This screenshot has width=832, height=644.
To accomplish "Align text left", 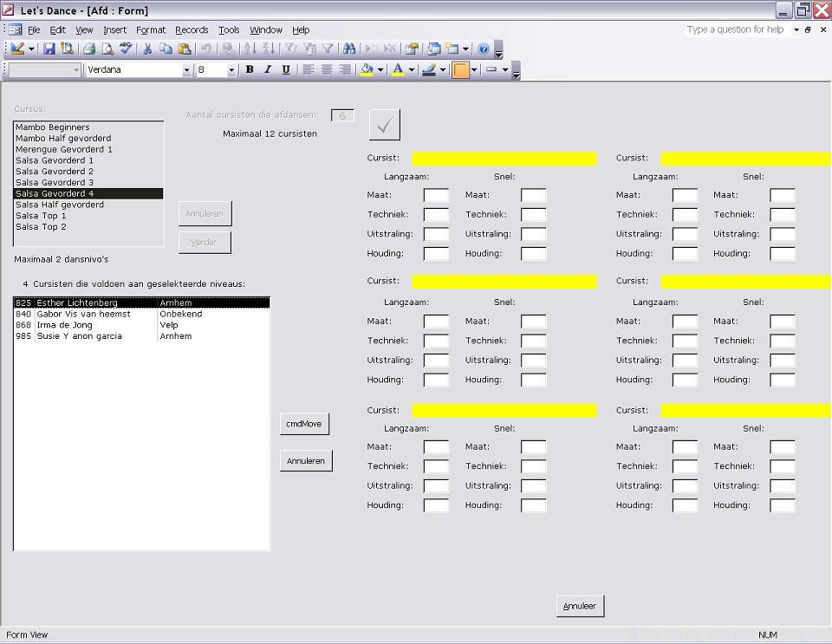I will [309, 69].
